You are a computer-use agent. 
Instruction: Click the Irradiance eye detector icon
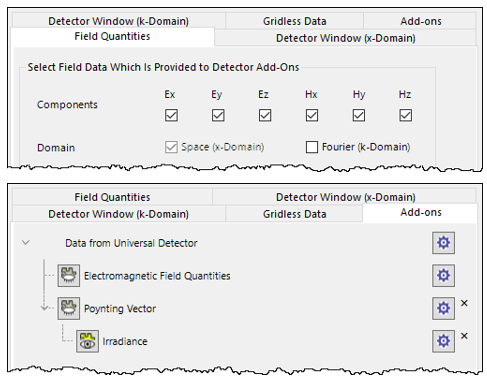[x=87, y=341]
